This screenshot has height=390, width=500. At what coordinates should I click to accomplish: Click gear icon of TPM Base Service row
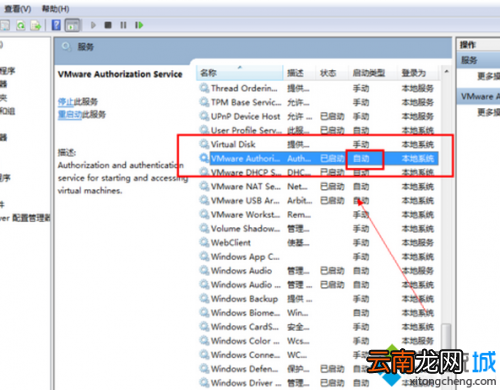coord(204,102)
